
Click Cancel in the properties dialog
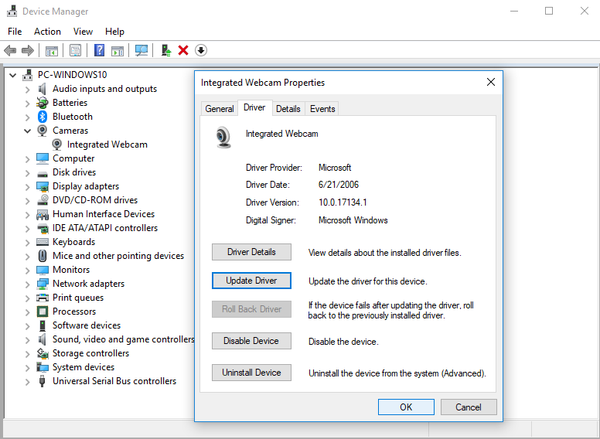click(x=468, y=407)
